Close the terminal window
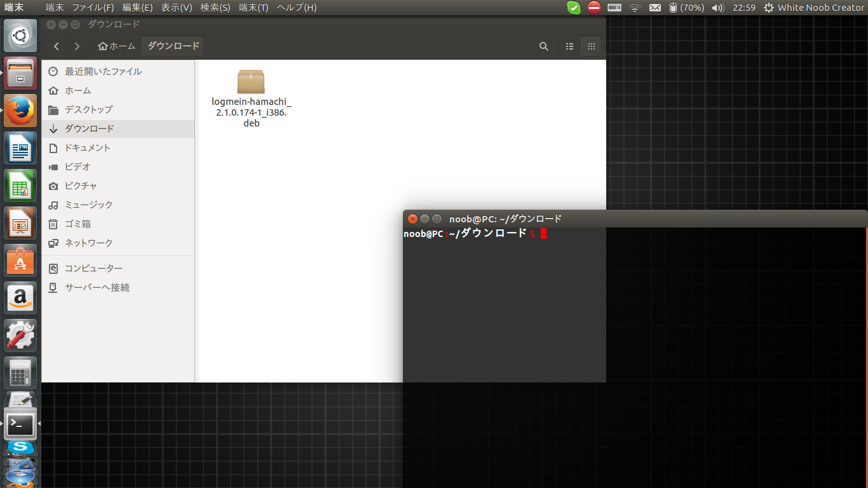The height and width of the screenshot is (488, 868). click(412, 219)
